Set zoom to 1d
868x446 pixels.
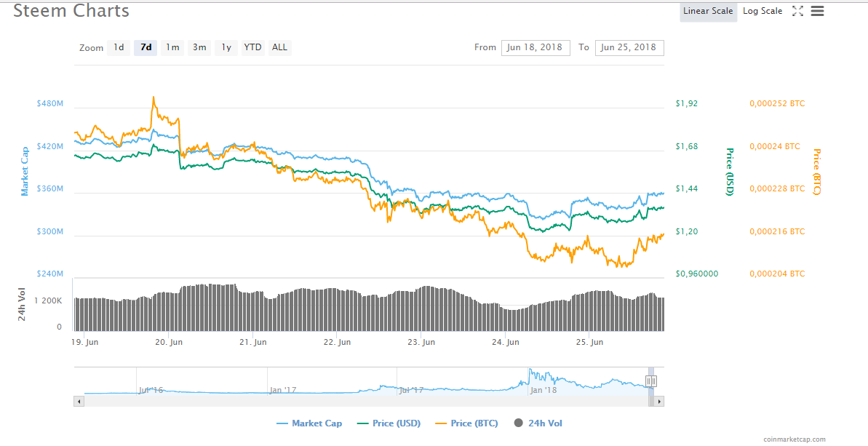tap(119, 47)
